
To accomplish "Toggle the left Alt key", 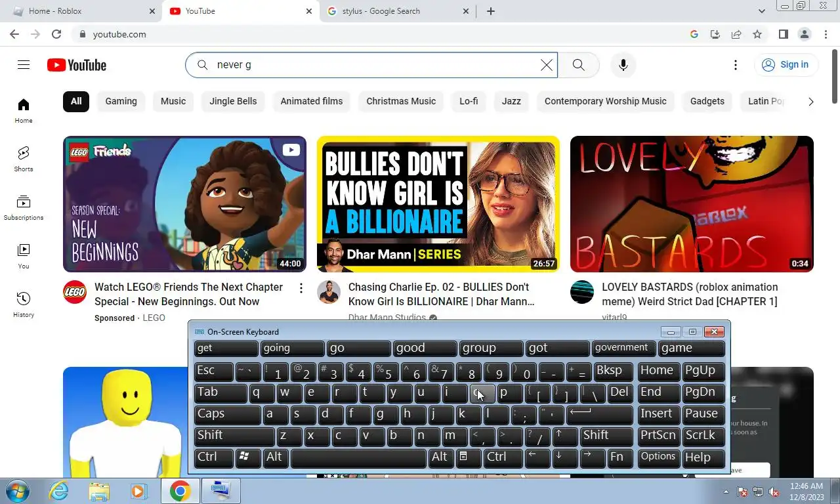I will coord(275,457).
